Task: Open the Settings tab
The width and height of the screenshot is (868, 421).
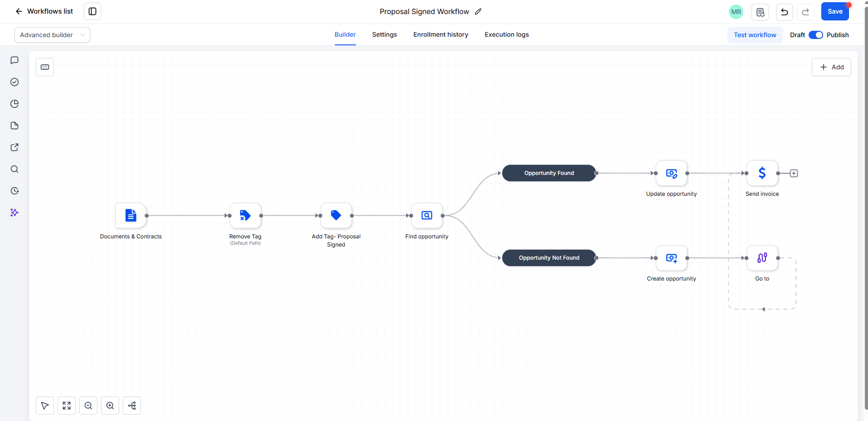Action: click(384, 34)
